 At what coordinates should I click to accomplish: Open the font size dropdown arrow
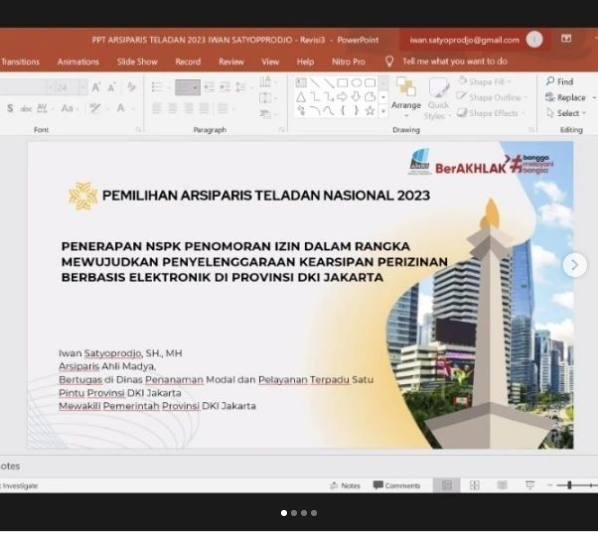[83, 88]
